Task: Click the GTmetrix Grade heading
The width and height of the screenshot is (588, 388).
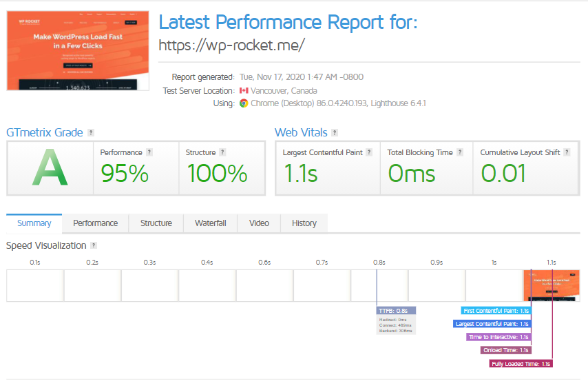Action: (x=45, y=132)
